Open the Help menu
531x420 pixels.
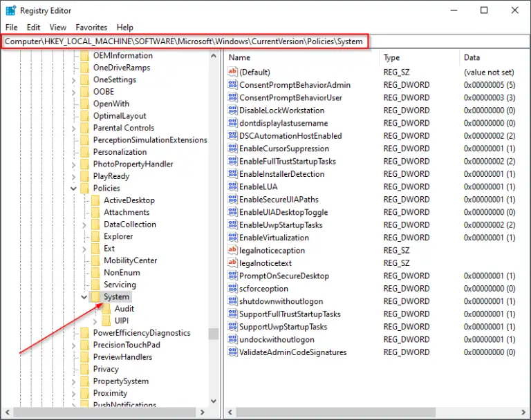coord(124,27)
